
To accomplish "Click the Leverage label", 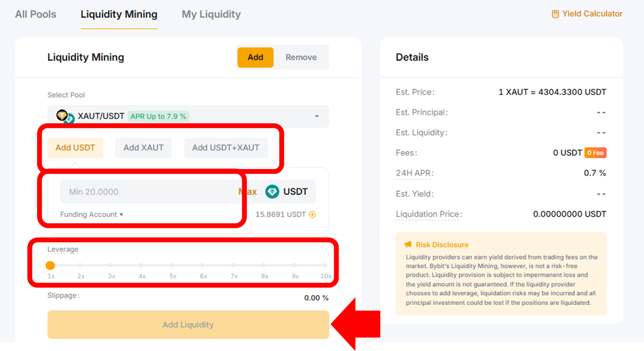I will click(x=63, y=249).
